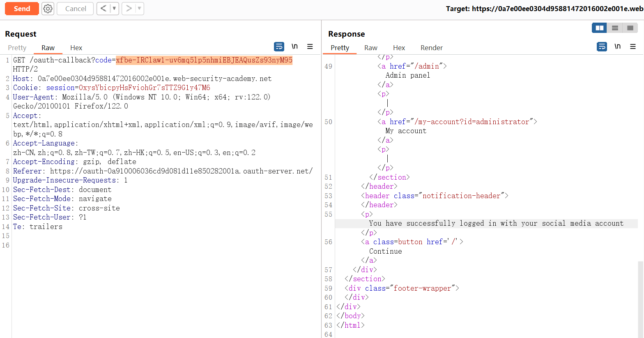Switch to top-bottom stacked layout view
644x338 pixels.
click(x=615, y=28)
